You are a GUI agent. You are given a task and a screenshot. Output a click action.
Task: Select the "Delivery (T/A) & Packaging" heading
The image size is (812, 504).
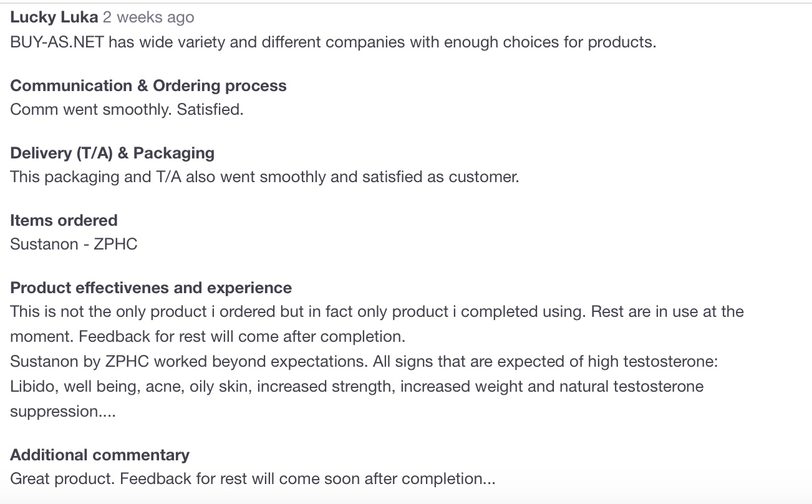112,153
